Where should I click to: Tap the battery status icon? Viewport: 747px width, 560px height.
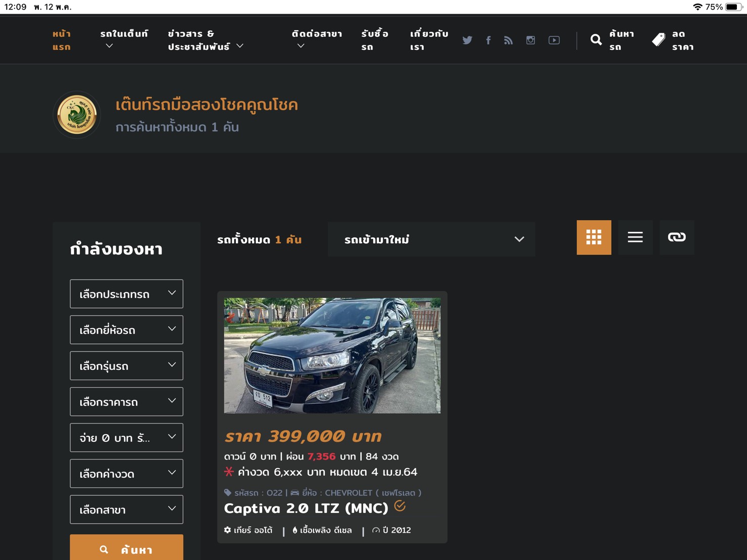point(733,7)
